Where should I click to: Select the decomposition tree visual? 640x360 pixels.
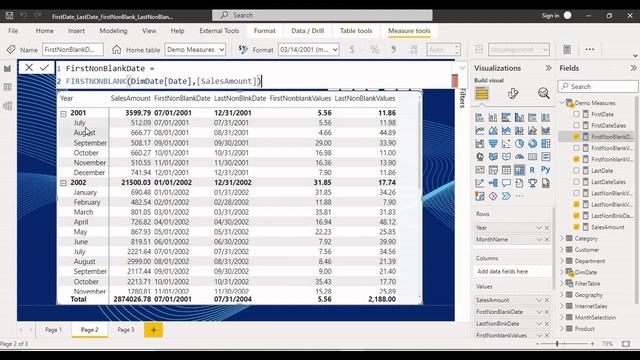point(493,183)
